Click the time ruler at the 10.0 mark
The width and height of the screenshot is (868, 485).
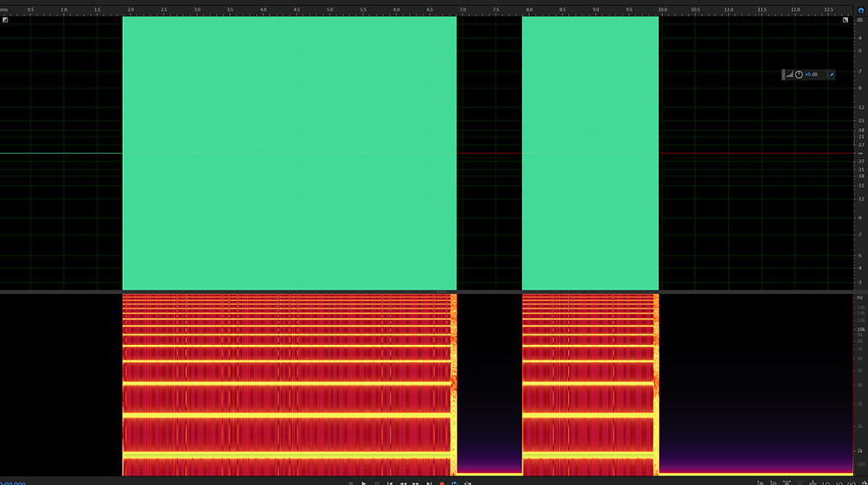tap(662, 10)
